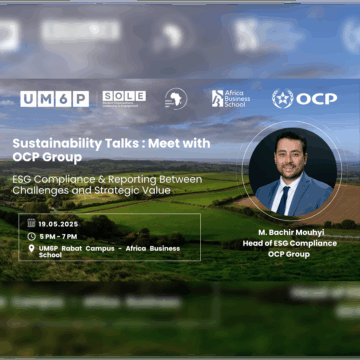This screenshot has height=360, width=360.
Task: Open the speaker's circular portrait photo
Action: click(292, 171)
